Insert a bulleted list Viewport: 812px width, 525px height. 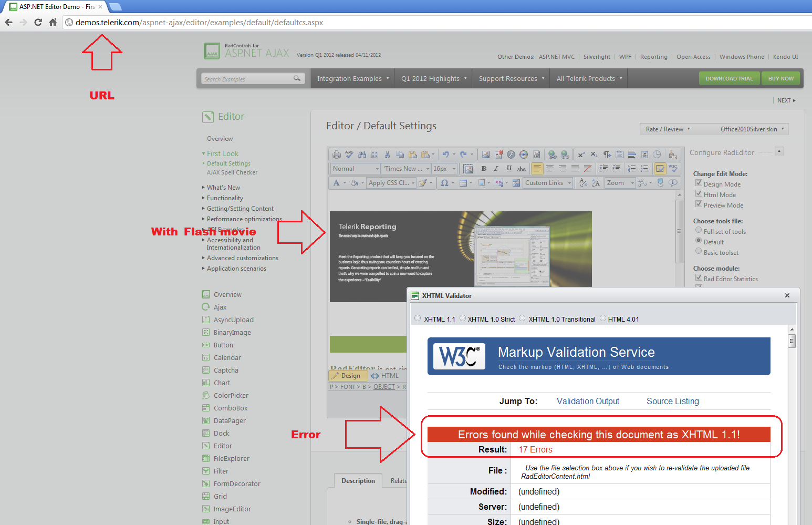point(644,169)
